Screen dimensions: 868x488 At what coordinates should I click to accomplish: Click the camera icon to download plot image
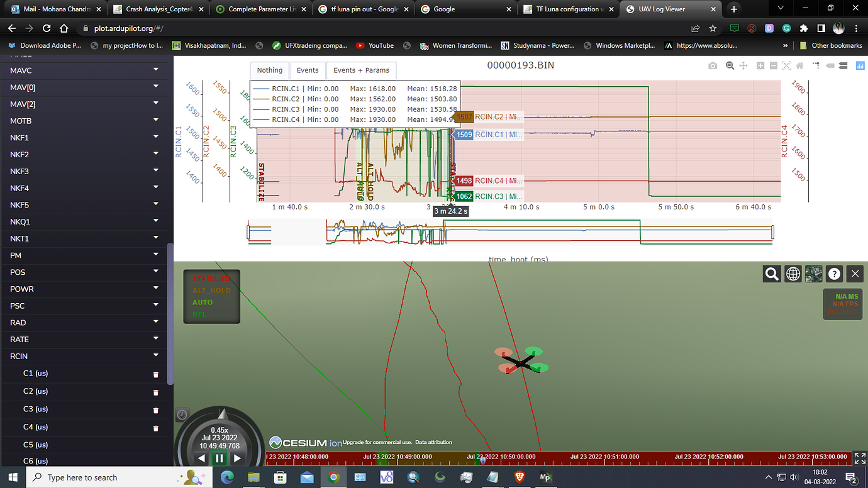713,65
